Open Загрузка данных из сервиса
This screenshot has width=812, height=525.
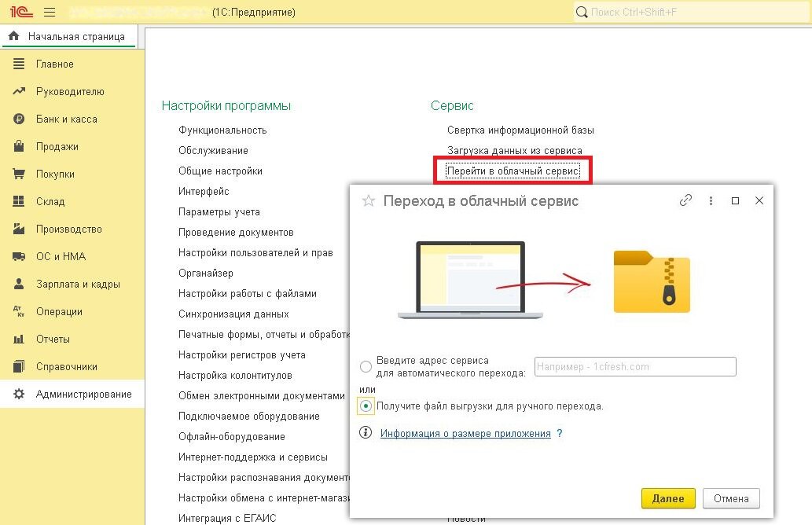514,150
